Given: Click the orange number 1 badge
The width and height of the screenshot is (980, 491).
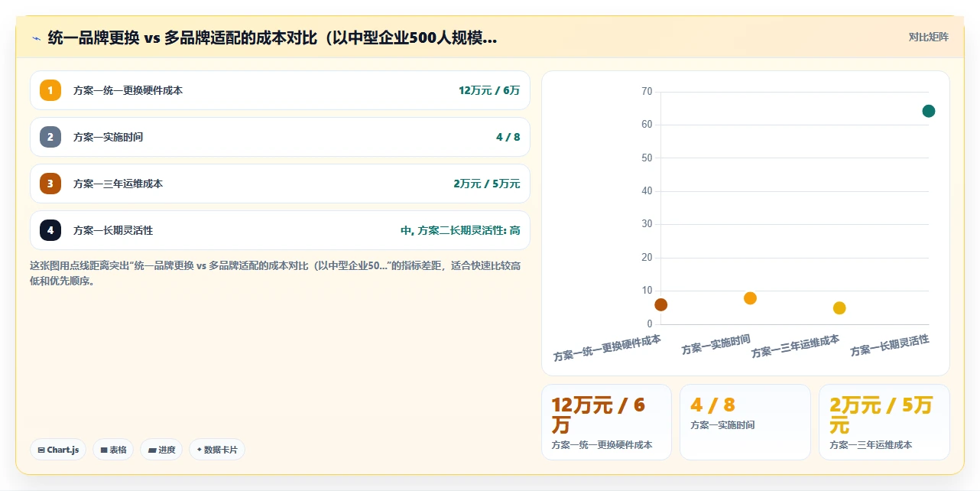Looking at the screenshot, I should 50,90.
